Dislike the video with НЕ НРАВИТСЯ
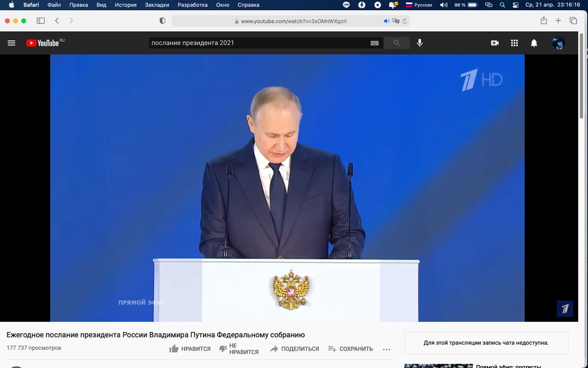The height and width of the screenshot is (368, 588). [238, 349]
